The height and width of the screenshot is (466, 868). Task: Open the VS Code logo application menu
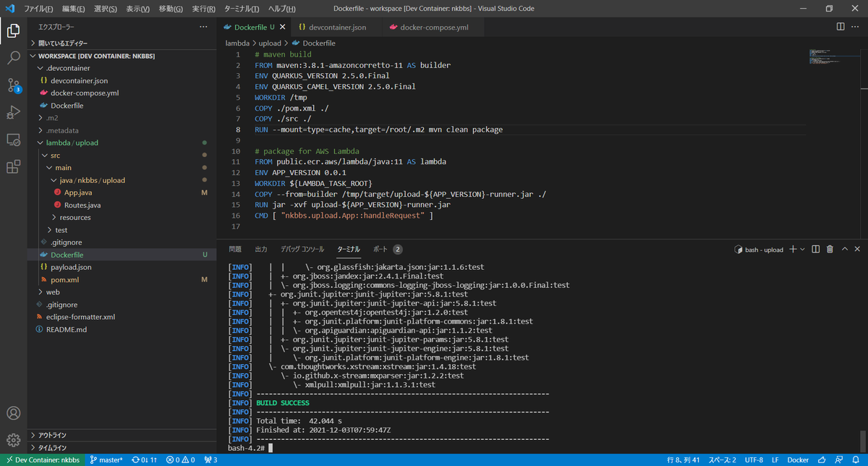(9, 9)
